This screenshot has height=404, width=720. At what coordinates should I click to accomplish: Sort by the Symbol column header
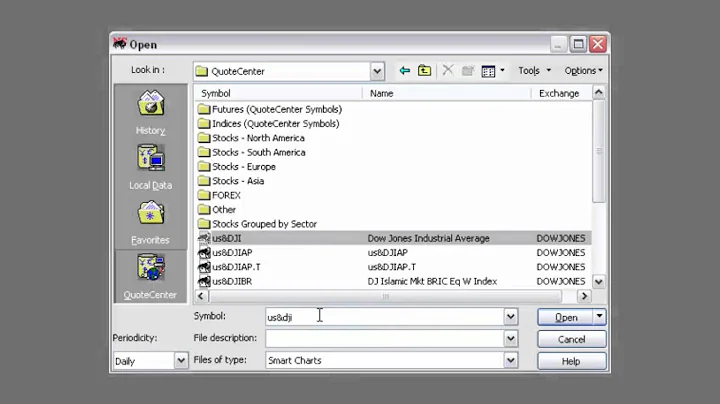click(x=278, y=93)
